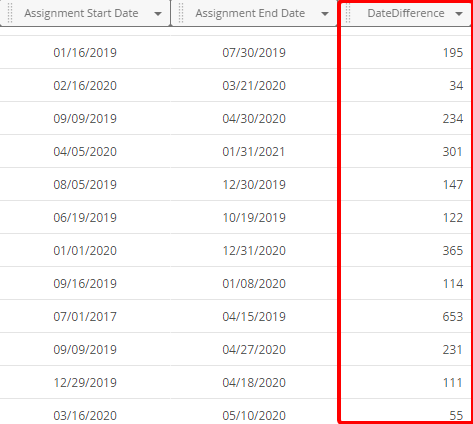
Task: Click drag handle icon of Assignment End Date column
Action: click(181, 13)
